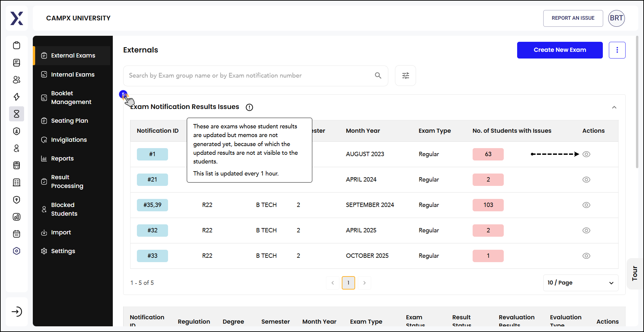Click the SEPTEMBER 2024 month cell
The width and height of the screenshot is (644, 332).
370,205
